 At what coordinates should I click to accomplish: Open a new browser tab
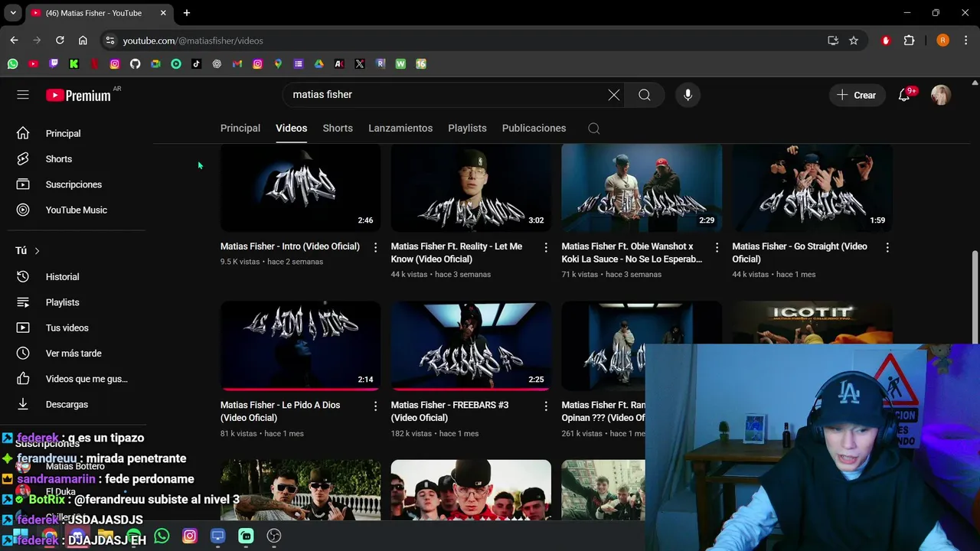pos(186,13)
